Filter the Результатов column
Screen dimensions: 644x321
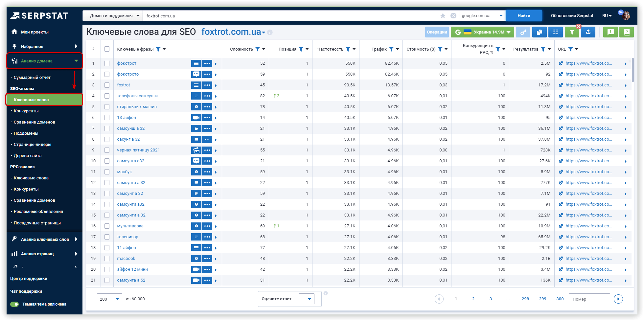[x=543, y=49]
